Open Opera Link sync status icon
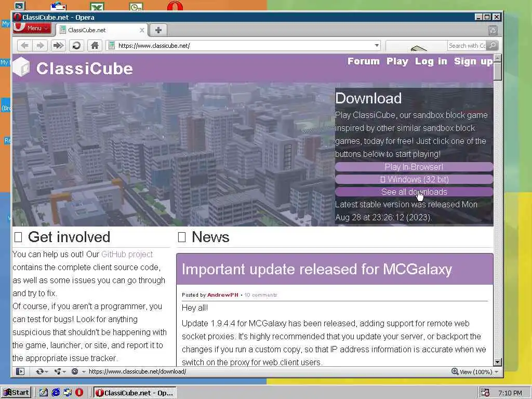The image size is (532, 399). point(39,371)
